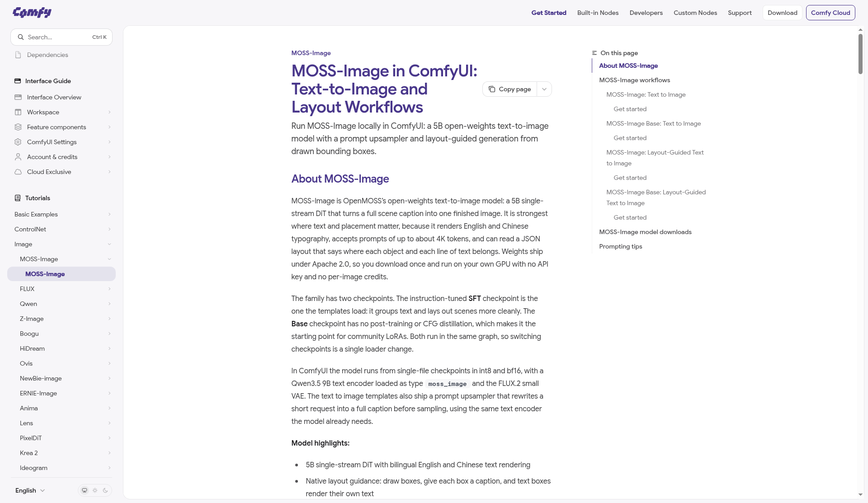868x503 pixels.
Task: Open the Support nav tab
Action: pos(740,13)
